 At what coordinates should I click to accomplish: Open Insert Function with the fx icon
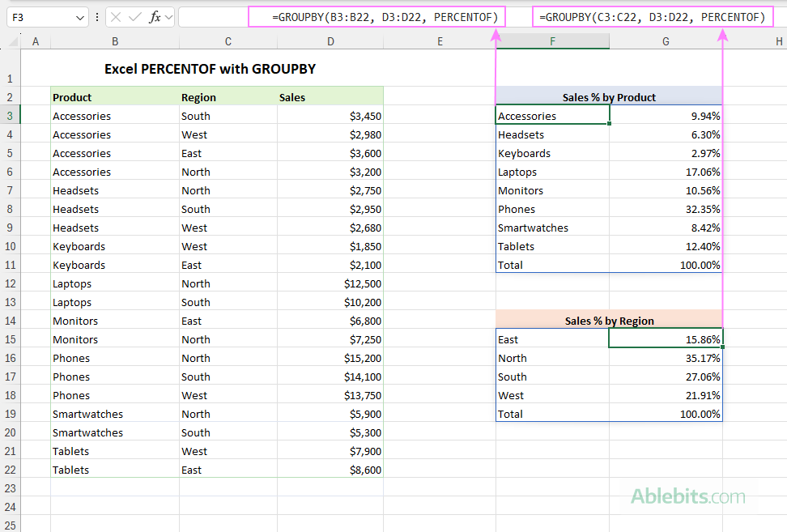(155, 17)
